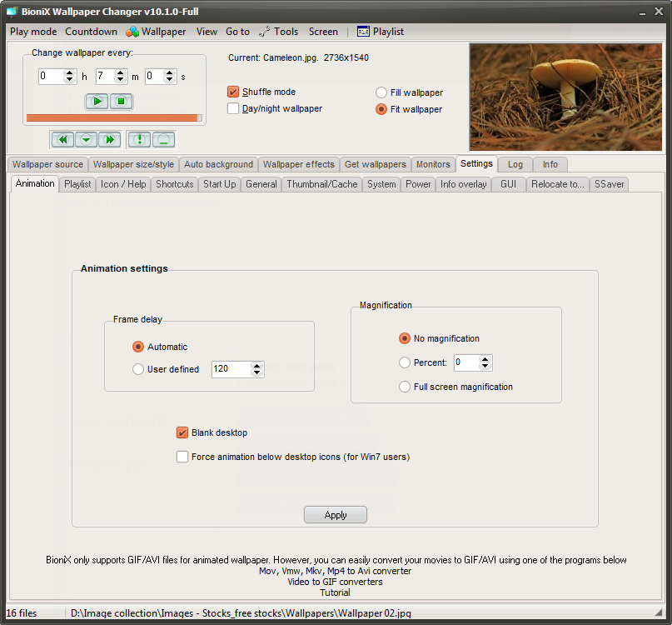Switch to Wallpaper source tab
The height and width of the screenshot is (625, 672).
coord(47,165)
